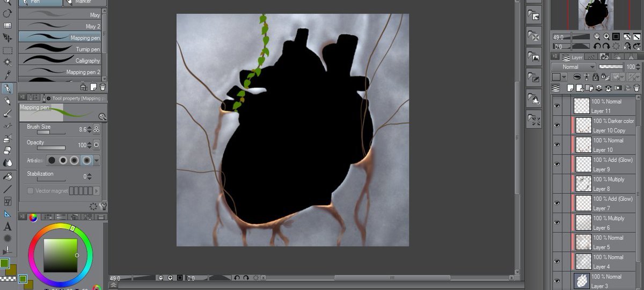Hide Layer 10 Copy with eye icon
Viewport: 644px width, 290px height.
pos(557,126)
